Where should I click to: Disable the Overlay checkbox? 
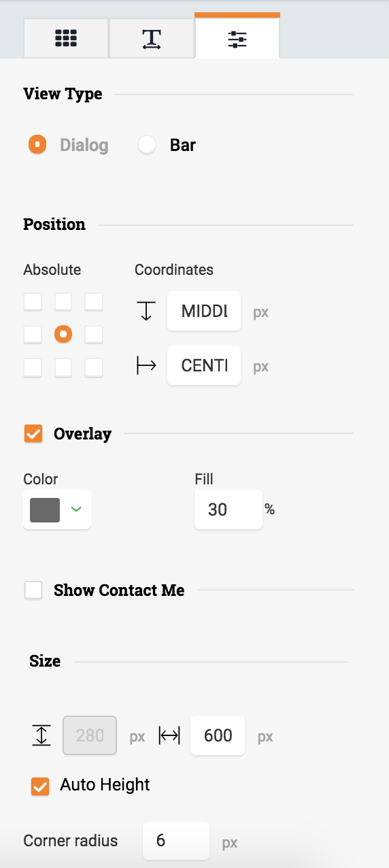(x=33, y=433)
